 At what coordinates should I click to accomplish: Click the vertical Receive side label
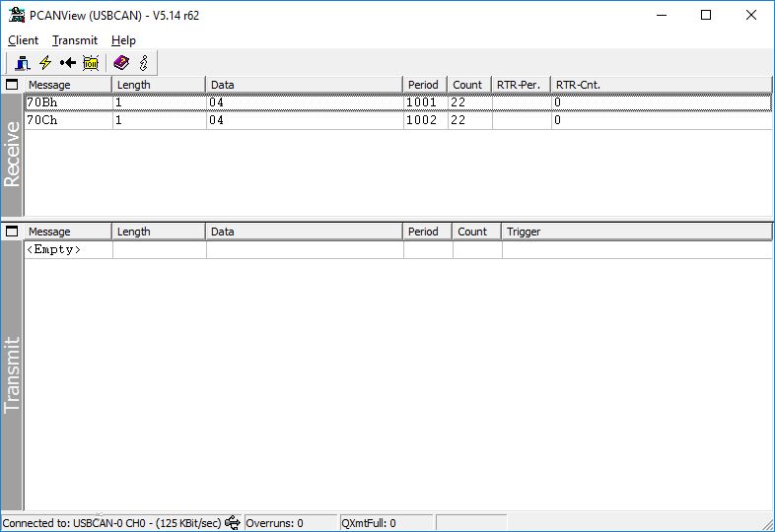(12, 154)
